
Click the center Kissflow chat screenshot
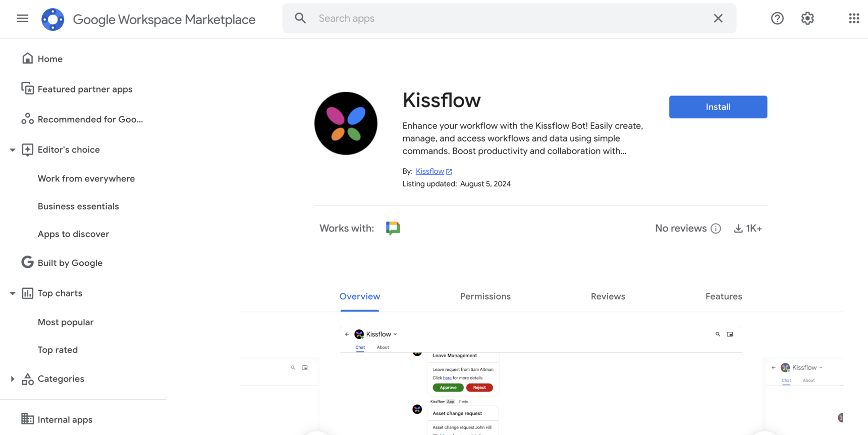point(541,381)
